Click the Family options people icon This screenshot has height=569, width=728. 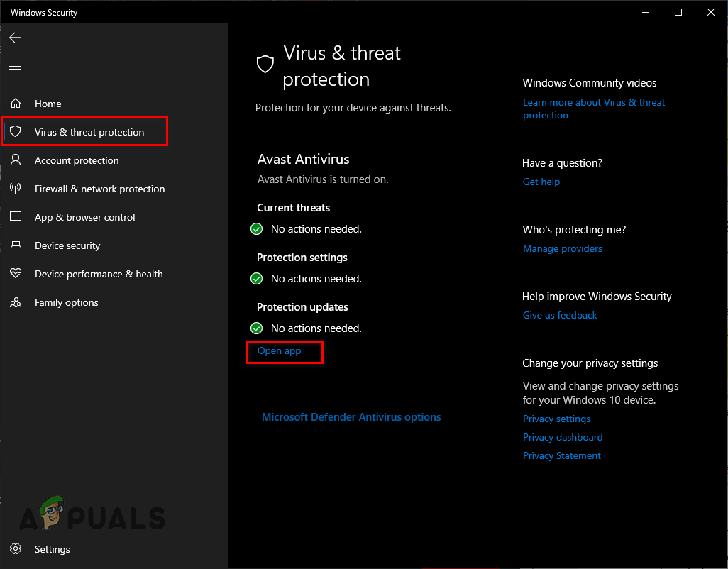coord(16,302)
